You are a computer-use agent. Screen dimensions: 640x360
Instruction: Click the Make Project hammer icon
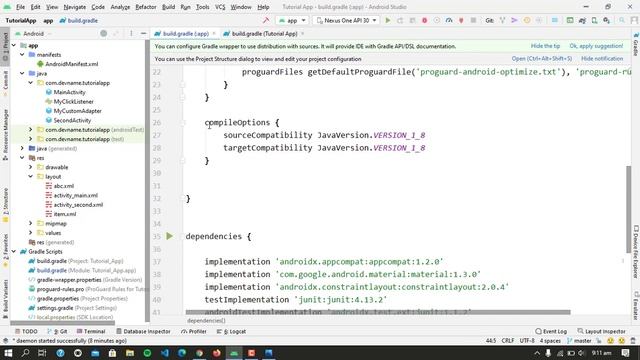(266, 20)
